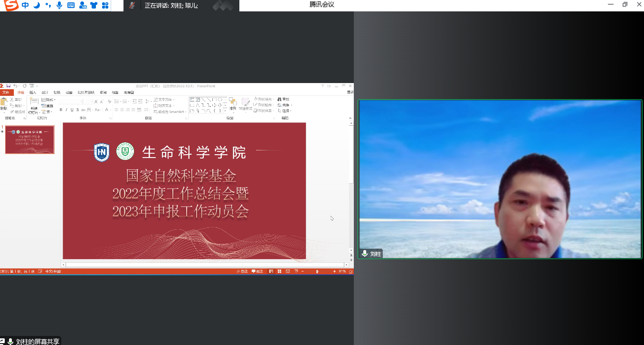Open the Sogou soft keyboard icon
Viewport: 644px width, 345px height.
pyautogui.click(x=71, y=5)
